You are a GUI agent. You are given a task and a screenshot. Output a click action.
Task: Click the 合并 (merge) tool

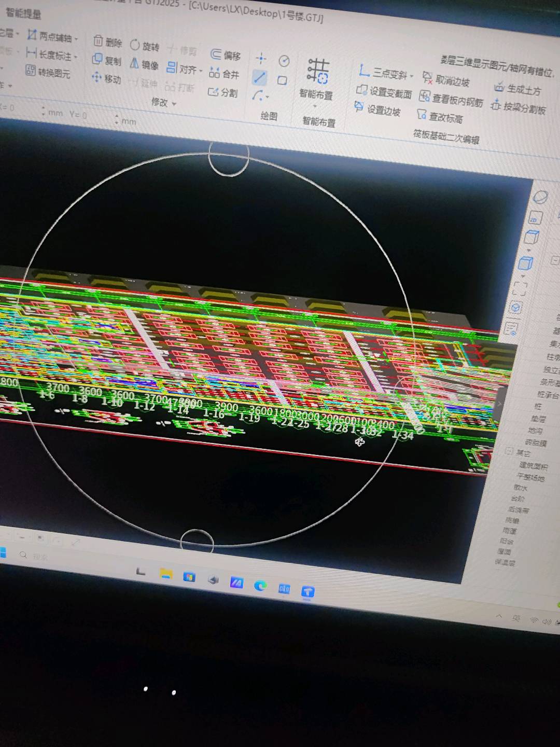(x=224, y=74)
